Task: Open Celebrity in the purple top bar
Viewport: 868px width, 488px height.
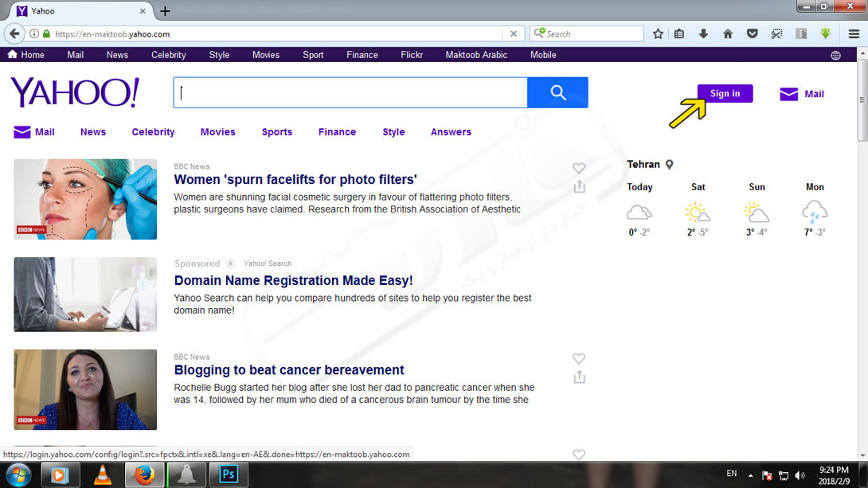Action: (x=168, y=55)
